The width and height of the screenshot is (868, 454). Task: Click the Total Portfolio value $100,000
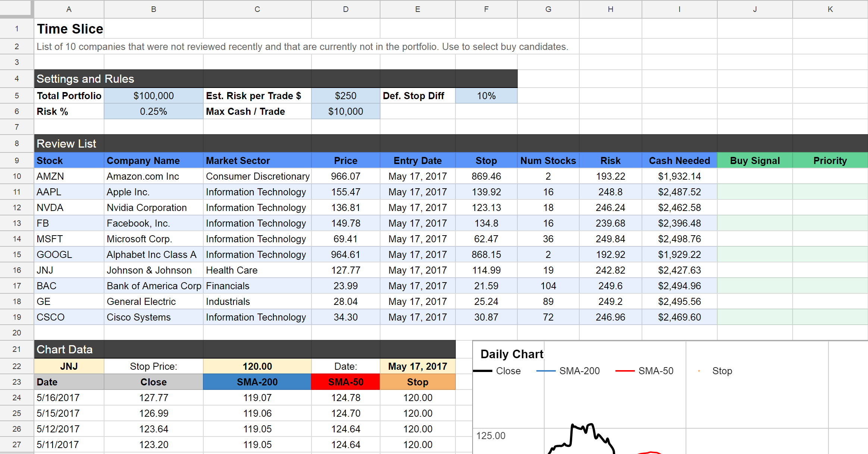[x=154, y=96]
